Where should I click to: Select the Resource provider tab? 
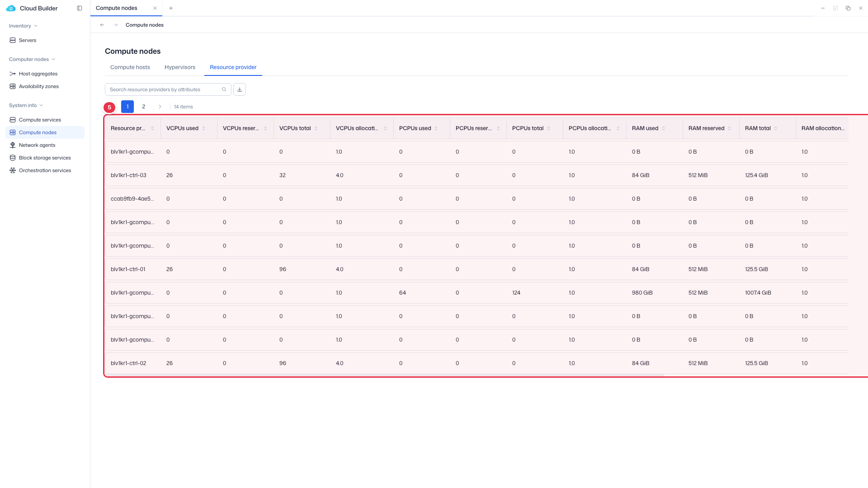233,67
